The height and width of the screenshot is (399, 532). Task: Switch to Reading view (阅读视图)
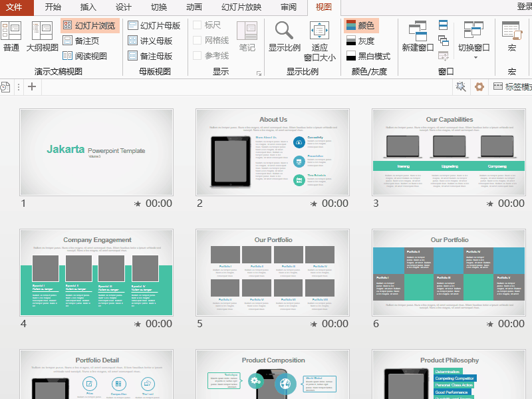[85, 56]
